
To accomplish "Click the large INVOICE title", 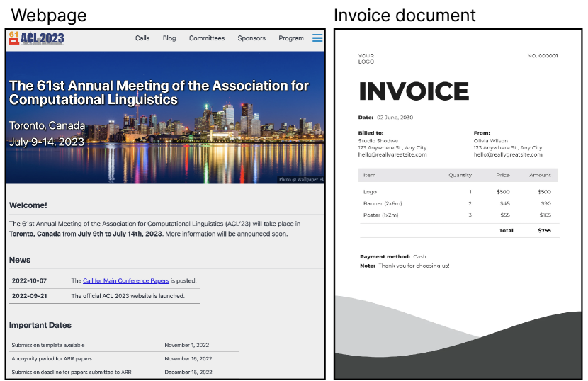I will click(x=414, y=91).
